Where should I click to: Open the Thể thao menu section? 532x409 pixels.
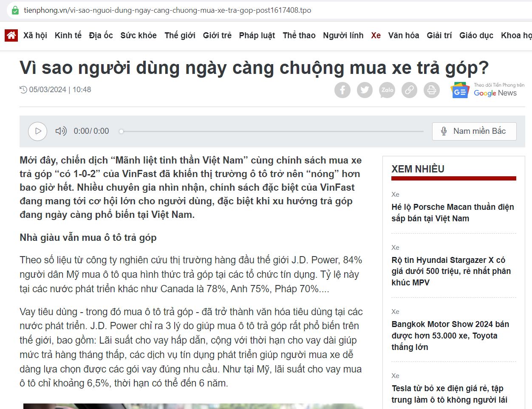click(x=299, y=35)
